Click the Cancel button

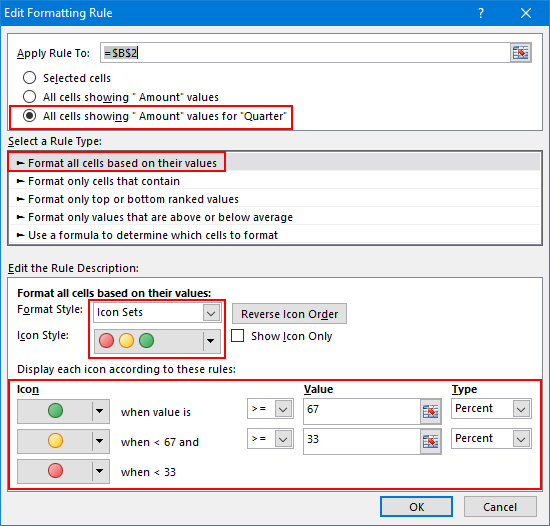(x=500, y=507)
